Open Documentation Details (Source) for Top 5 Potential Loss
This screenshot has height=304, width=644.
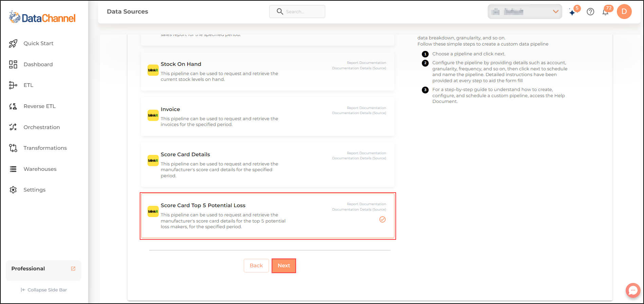tap(359, 210)
